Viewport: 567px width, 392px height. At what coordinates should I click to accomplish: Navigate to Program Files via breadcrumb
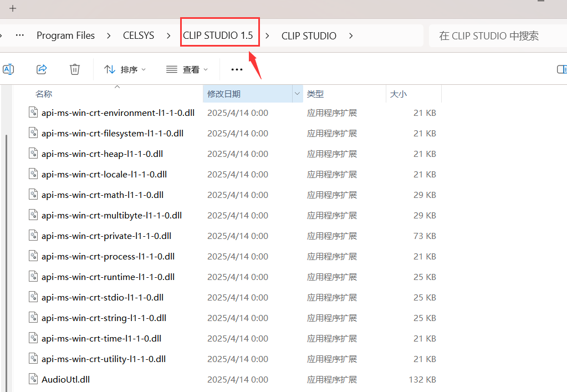[x=65, y=35]
